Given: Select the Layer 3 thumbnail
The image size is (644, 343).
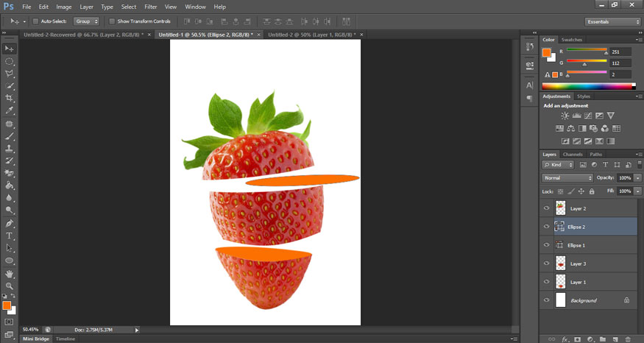Looking at the screenshot, I should pyautogui.click(x=560, y=264).
